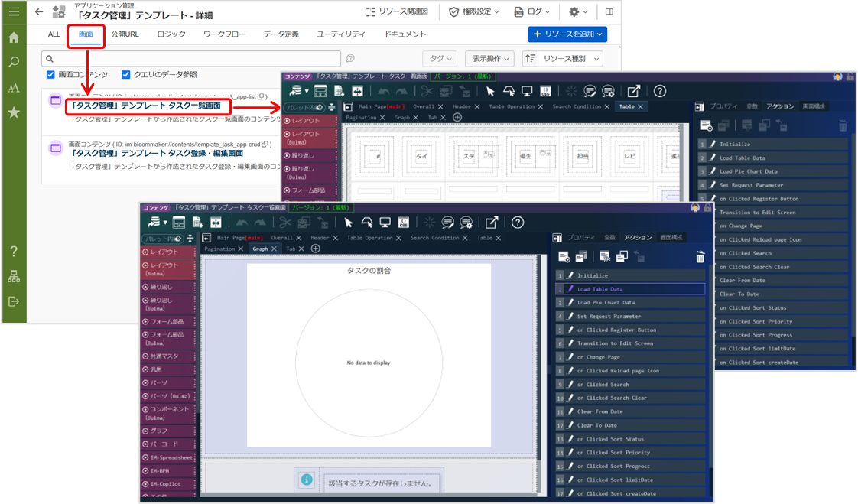Expand the グラフ palette group in the Graph designer

[x=168, y=431]
